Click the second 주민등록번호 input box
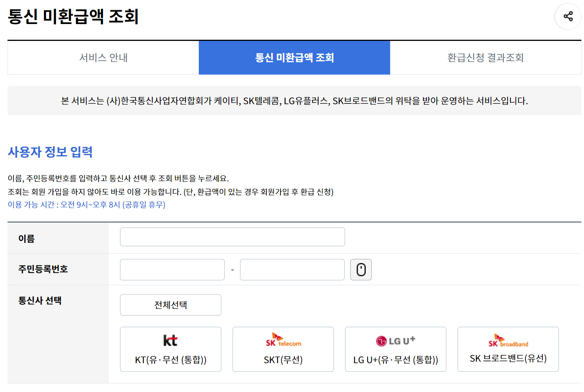584x392 pixels. 292,269
